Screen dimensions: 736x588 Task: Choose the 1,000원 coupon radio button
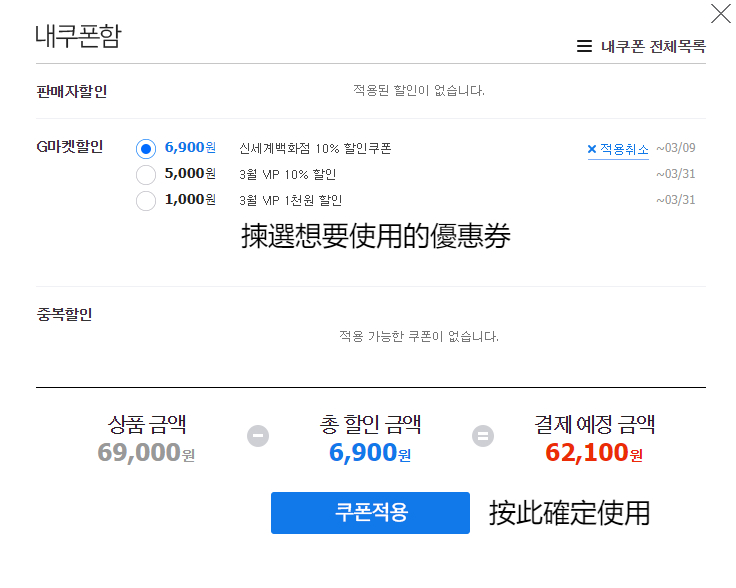(x=146, y=200)
